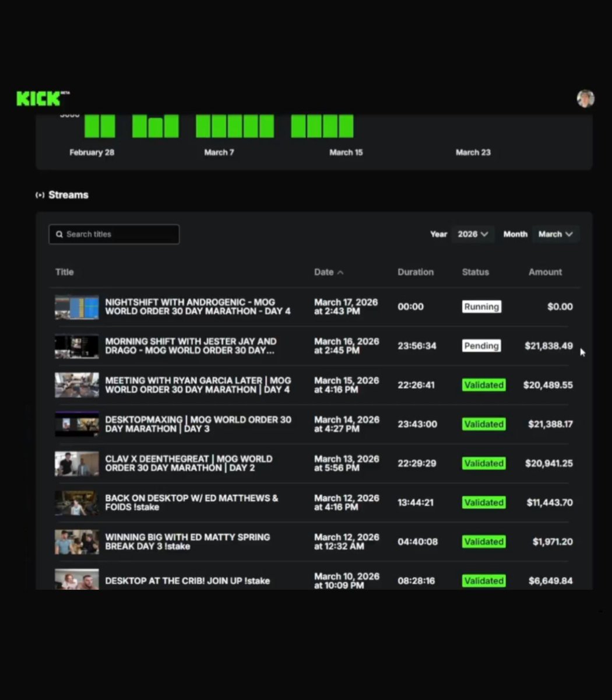Select title 'WINNING BIG WITH ED MATTY SPRING'

click(188, 537)
